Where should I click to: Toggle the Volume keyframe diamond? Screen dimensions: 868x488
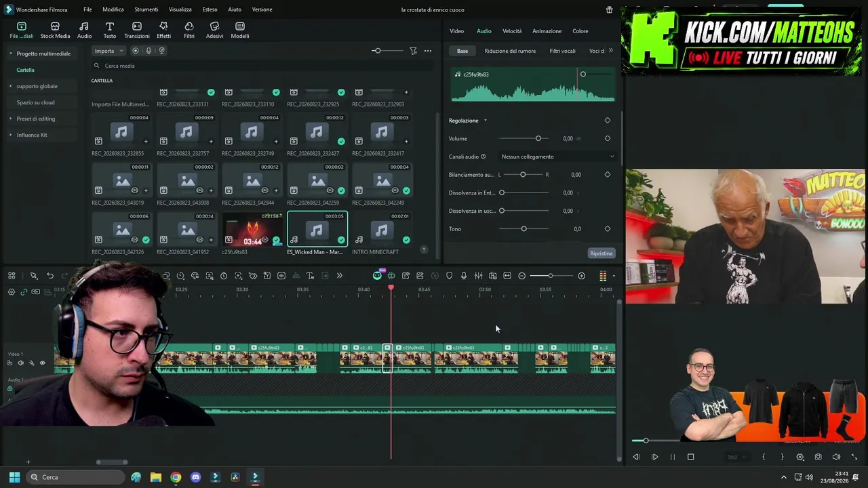tap(608, 138)
